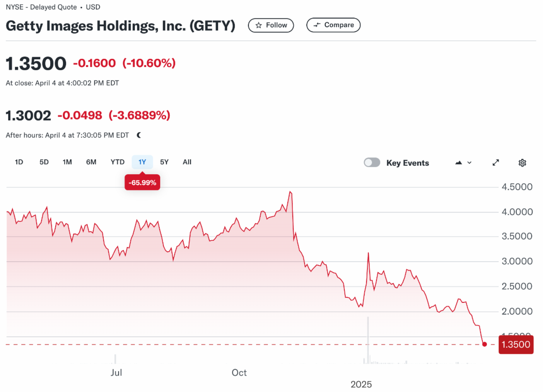The width and height of the screenshot is (543, 392).
Task: Show All time price history
Action: pyautogui.click(x=187, y=162)
